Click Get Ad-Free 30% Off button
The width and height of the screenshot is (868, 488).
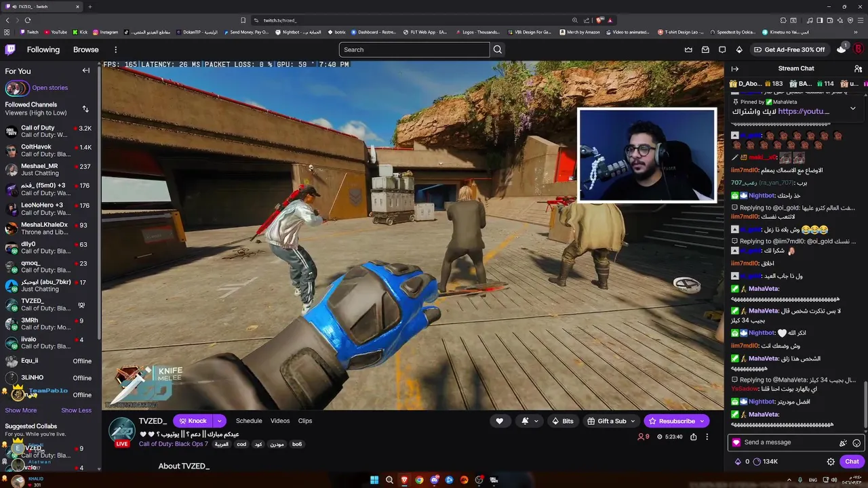tap(789, 49)
